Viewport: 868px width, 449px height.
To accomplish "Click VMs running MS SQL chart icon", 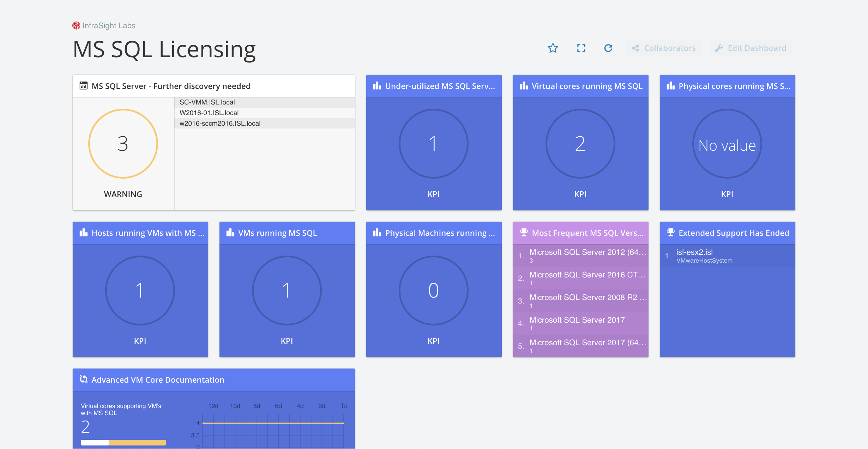I will [230, 233].
